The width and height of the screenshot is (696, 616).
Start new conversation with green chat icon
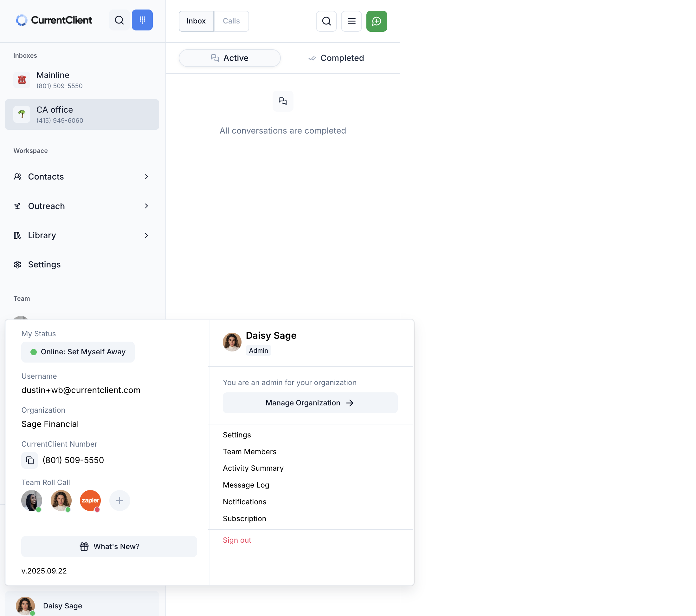[x=376, y=21]
